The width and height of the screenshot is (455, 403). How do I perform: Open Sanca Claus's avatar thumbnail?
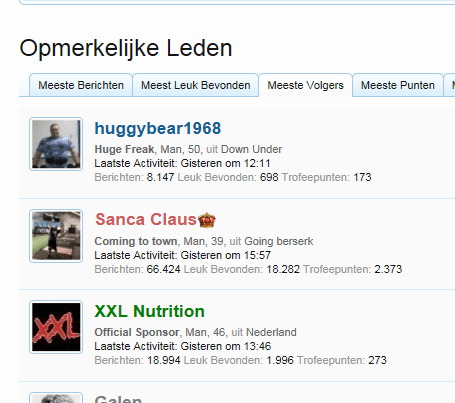[56, 236]
